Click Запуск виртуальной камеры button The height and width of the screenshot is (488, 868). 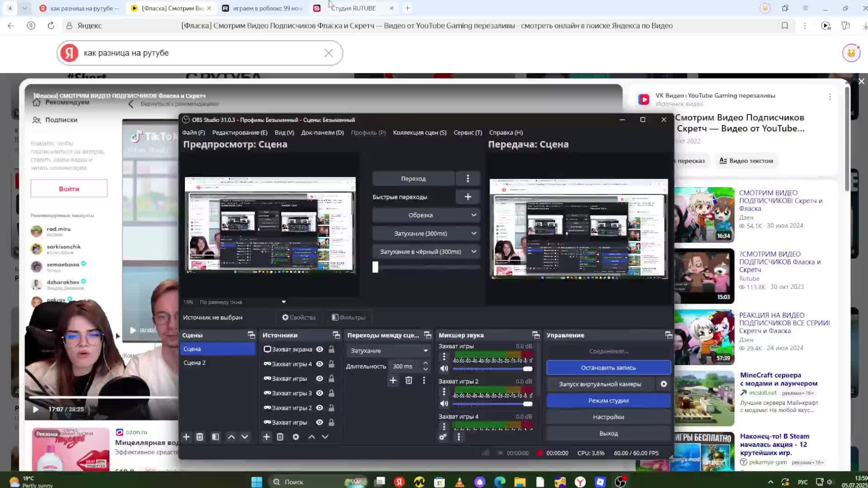[x=600, y=384]
